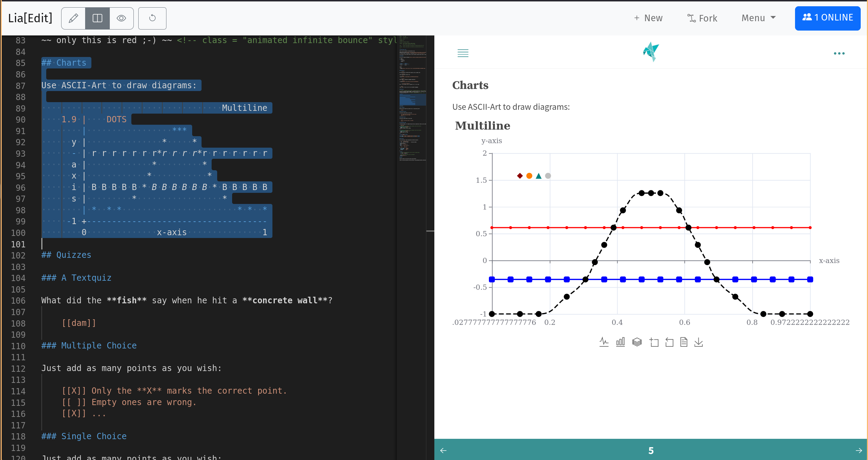Click the '## Charts' heading in editor
This screenshot has height=460, width=868.
(x=64, y=63)
